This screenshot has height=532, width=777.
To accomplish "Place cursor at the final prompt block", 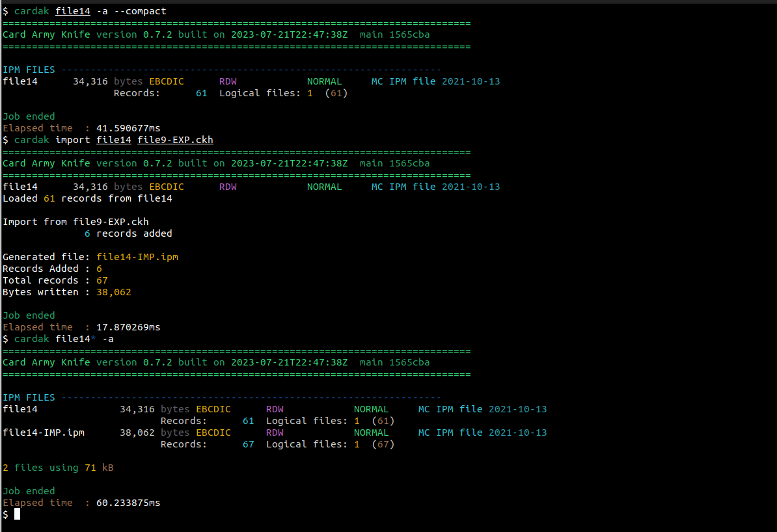I will coord(17,514).
